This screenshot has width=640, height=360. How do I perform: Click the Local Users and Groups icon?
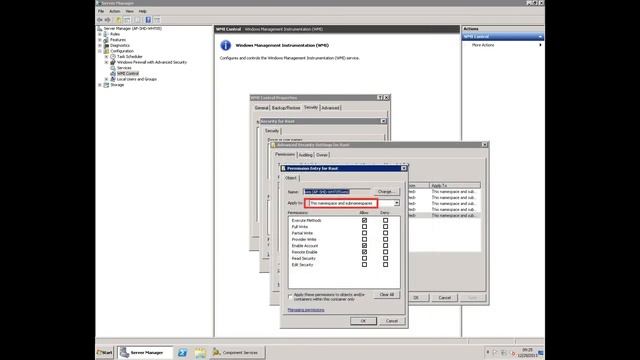click(113, 79)
